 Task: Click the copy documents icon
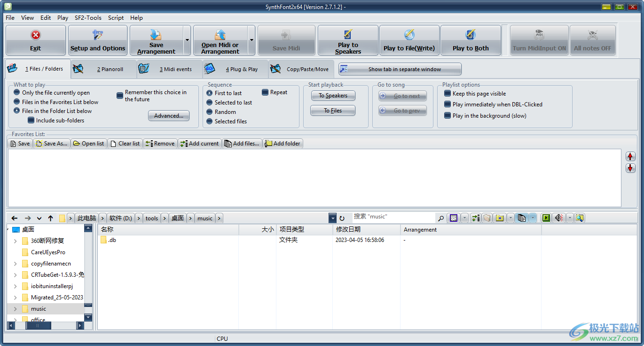click(x=521, y=218)
